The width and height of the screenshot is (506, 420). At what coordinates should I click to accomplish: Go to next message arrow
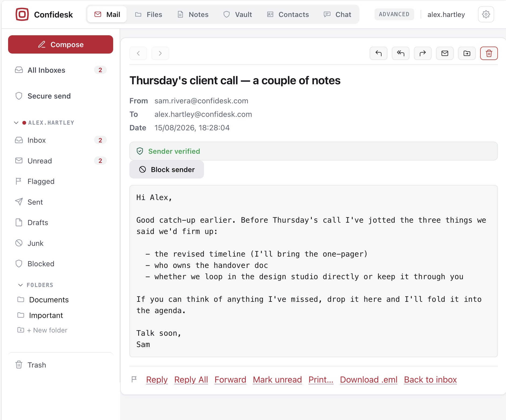160,53
